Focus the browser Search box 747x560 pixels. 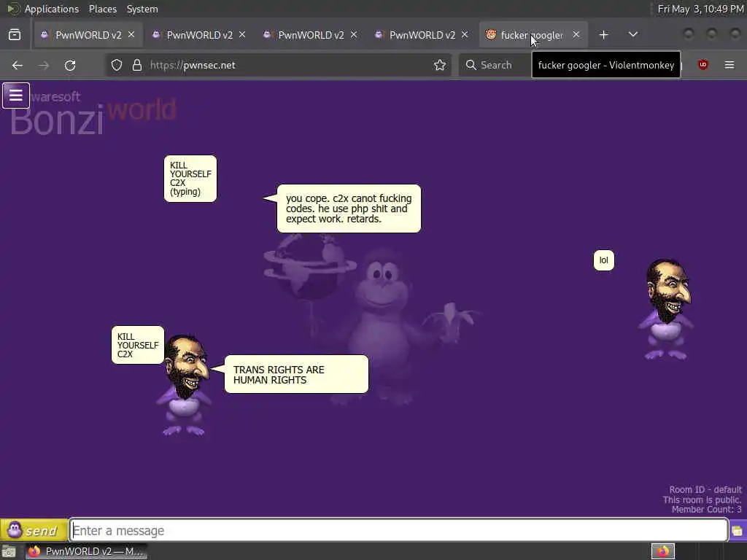coord(495,65)
